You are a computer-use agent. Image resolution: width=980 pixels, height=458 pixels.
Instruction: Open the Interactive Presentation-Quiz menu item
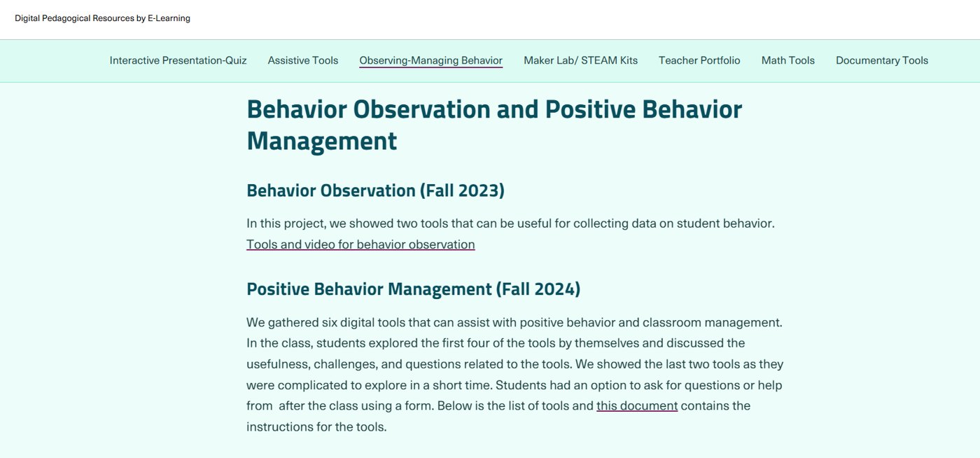tap(178, 60)
